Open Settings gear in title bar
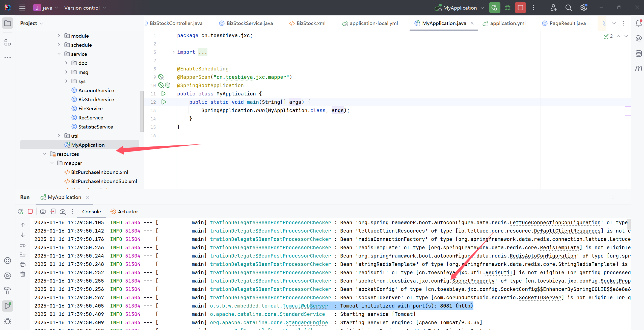 (583, 8)
